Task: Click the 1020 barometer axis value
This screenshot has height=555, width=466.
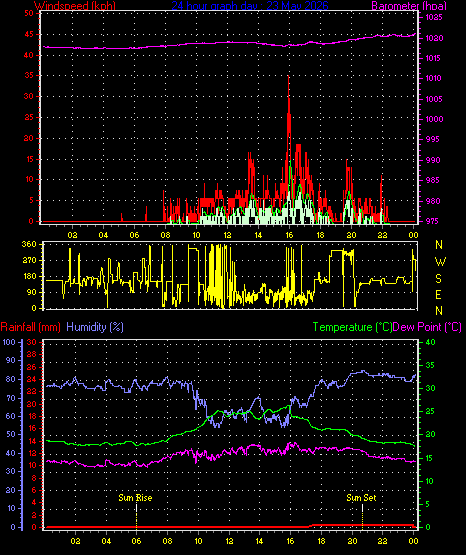Action: pos(434,38)
